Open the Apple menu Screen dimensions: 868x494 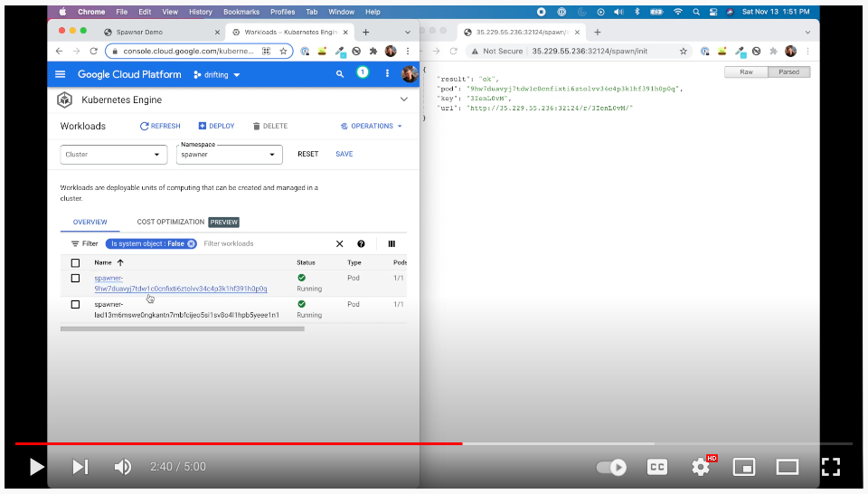[x=62, y=12]
